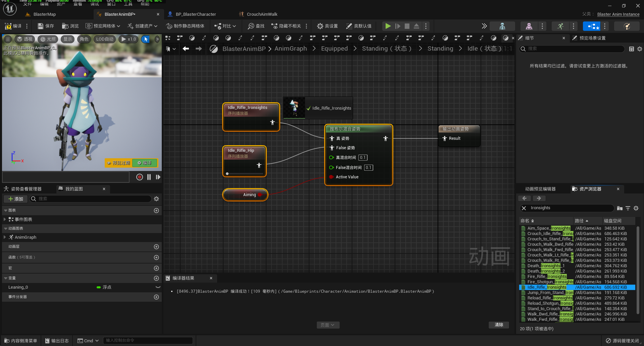Toggle Hide Unrelated (隐藏不相关)
This screenshot has width=644, height=346.
click(x=286, y=26)
